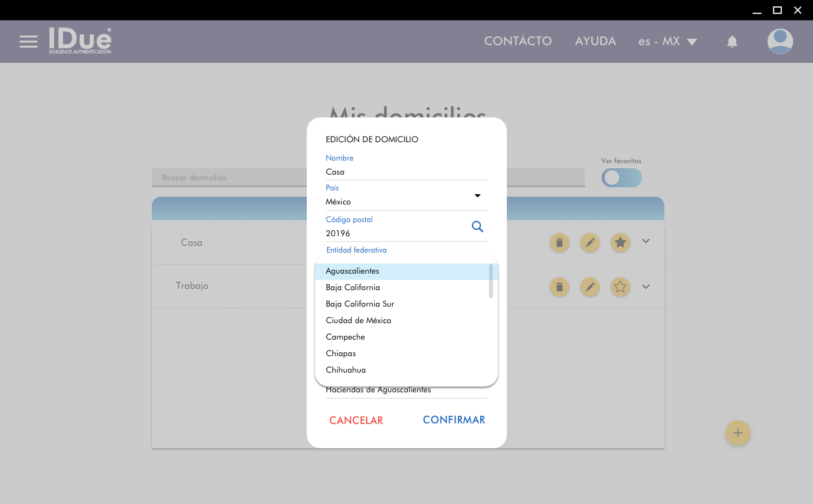Click the notifications bell icon
This screenshot has width=813, height=504.
coord(732,42)
